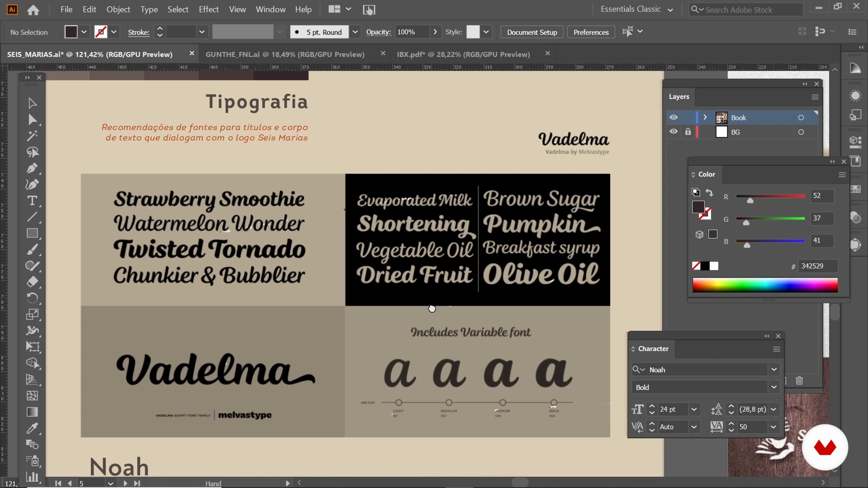Select the Gradient tool

(x=32, y=412)
